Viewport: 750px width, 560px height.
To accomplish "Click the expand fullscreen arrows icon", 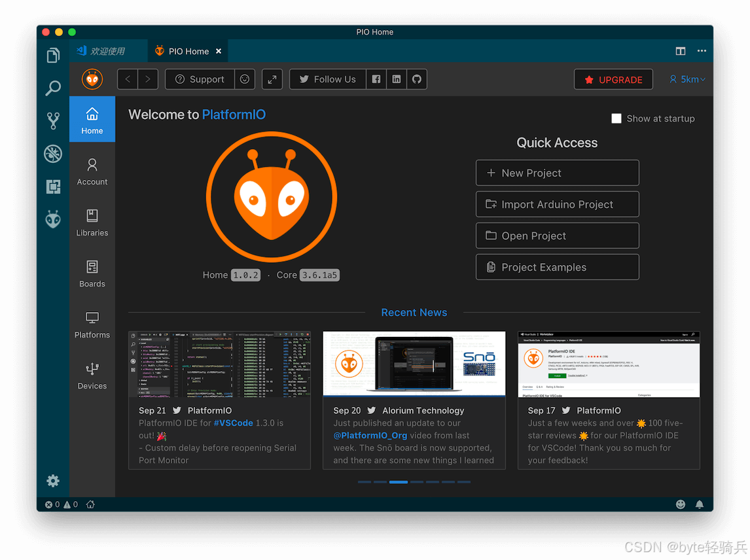I will tap(272, 79).
